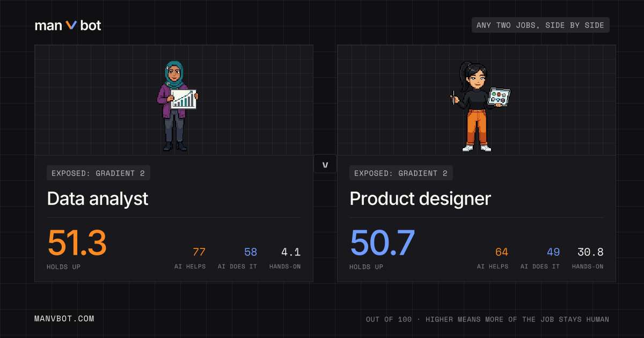Viewport: 644px width, 338px height.
Task: Click the "AI HELPS" label under 77
Action: (190, 267)
